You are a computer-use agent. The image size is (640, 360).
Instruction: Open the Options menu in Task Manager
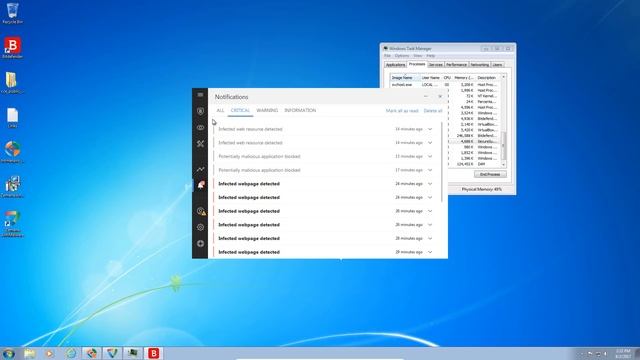(x=402, y=56)
